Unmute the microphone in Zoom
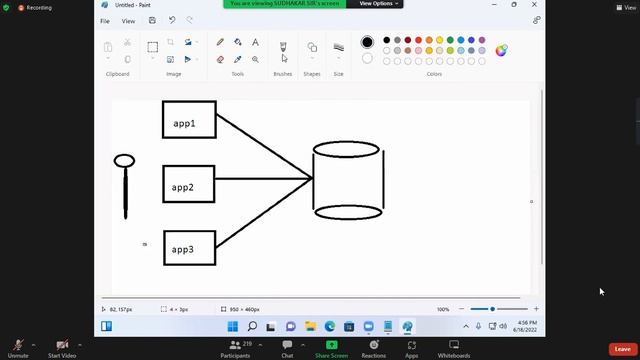This screenshot has height=360, width=640. [x=18, y=349]
